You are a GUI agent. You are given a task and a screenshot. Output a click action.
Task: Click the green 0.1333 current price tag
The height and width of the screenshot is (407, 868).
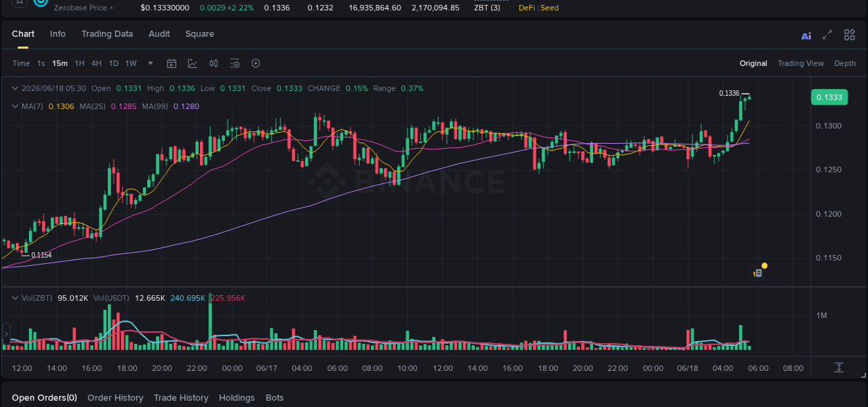tap(829, 97)
